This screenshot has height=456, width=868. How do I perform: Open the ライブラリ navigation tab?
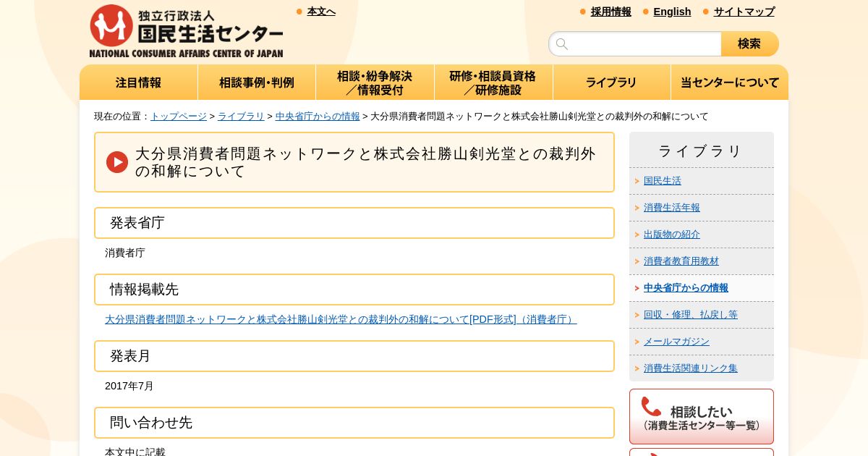(x=611, y=83)
